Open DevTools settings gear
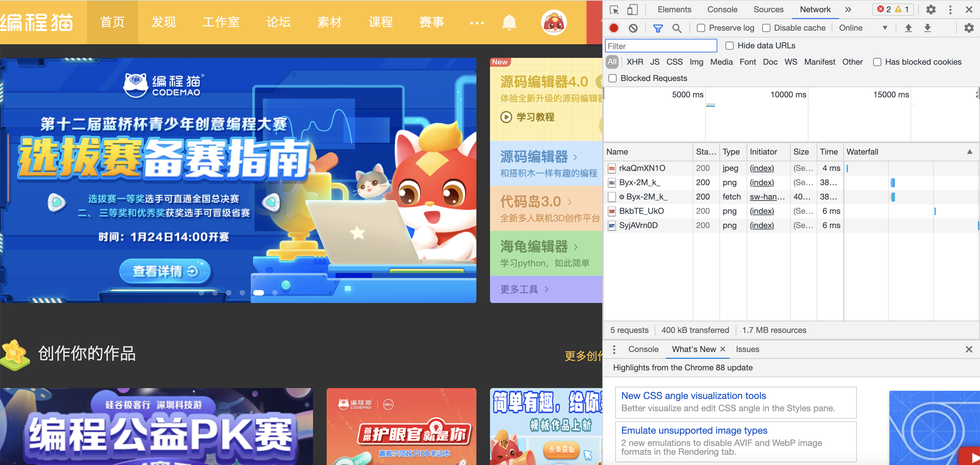The height and width of the screenshot is (465, 980). click(931, 10)
